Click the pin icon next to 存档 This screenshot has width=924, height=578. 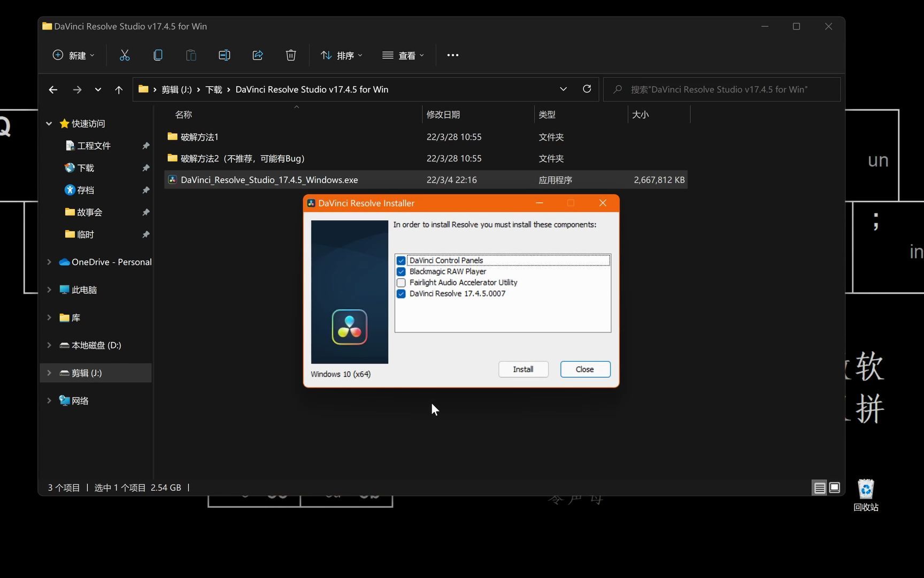pos(145,190)
